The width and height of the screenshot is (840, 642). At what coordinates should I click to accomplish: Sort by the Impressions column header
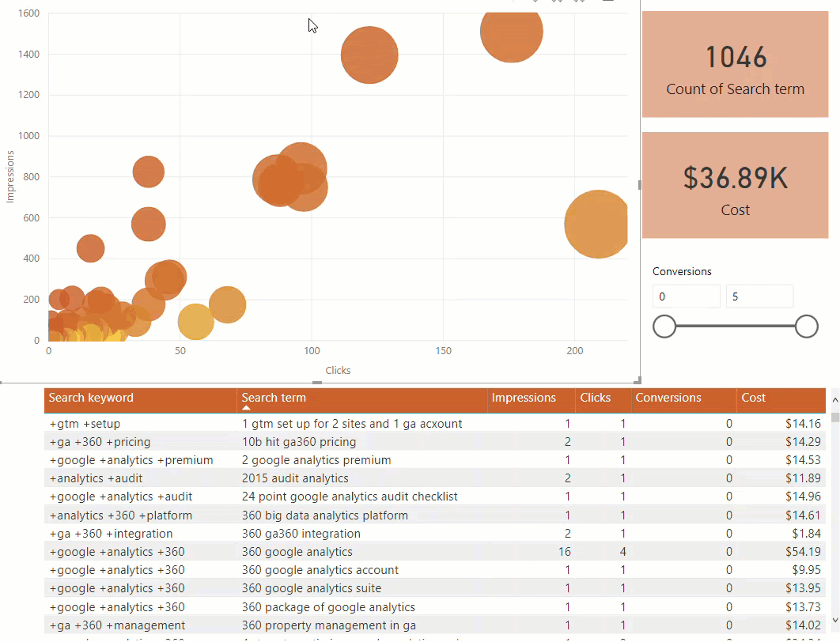pyautogui.click(x=523, y=398)
